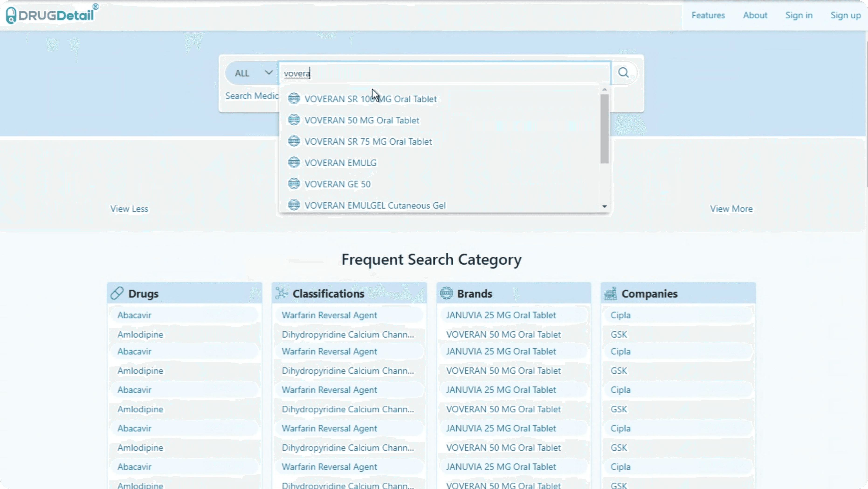Click brand icon beside VOVERAN GE 50

[x=294, y=184]
